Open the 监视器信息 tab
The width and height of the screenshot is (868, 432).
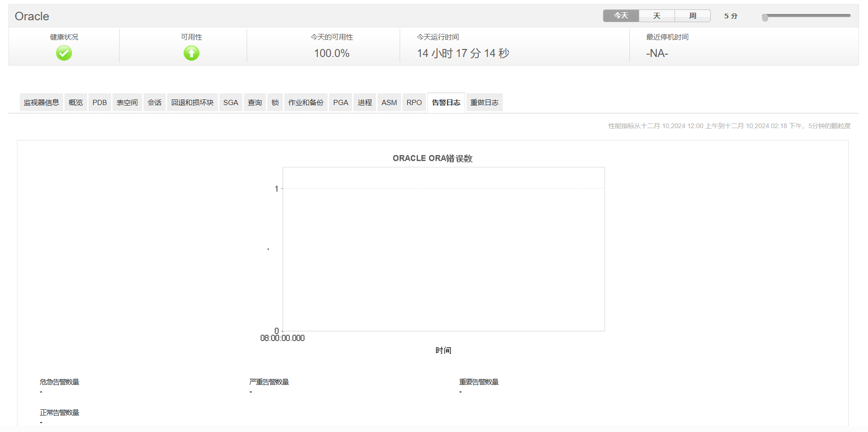41,102
